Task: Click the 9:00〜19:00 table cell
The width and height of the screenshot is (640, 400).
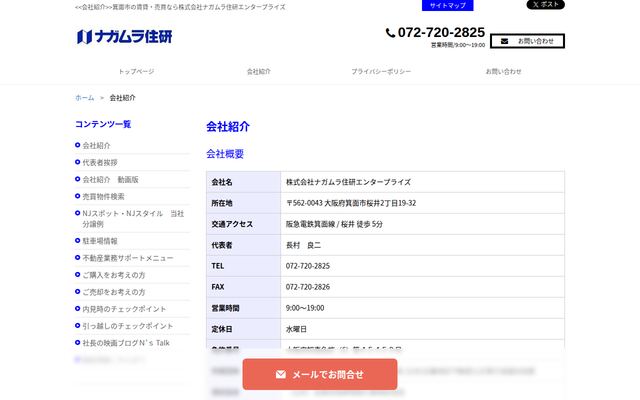Action: [423, 308]
